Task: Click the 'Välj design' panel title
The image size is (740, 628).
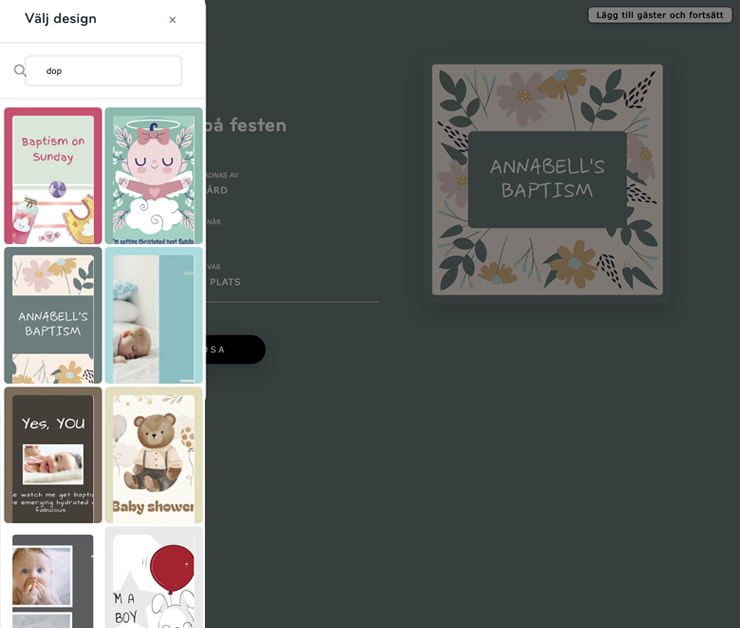Action: 60,18
